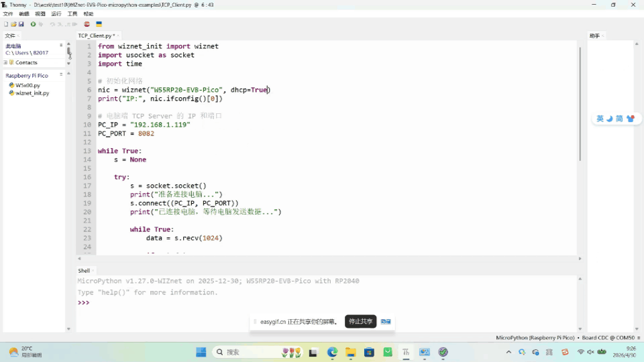Open Windows Start menu

[201, 352]
